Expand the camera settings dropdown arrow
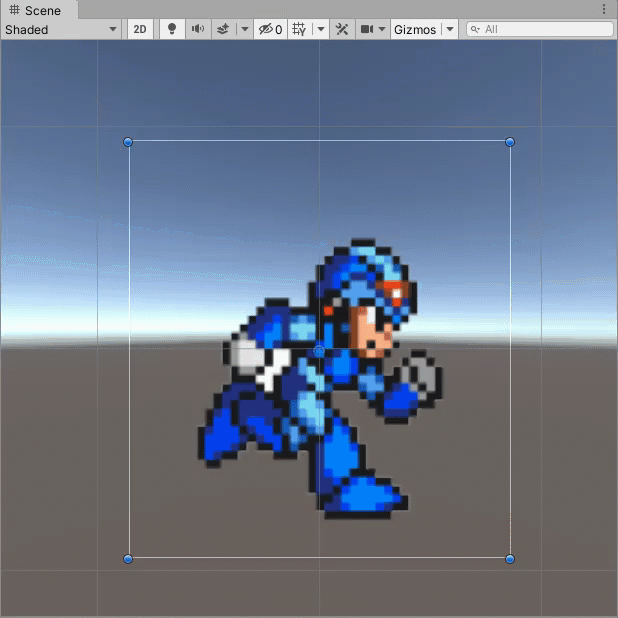This screenshot has width=618, height=618. pyautogui.click(x=382, y=30)
